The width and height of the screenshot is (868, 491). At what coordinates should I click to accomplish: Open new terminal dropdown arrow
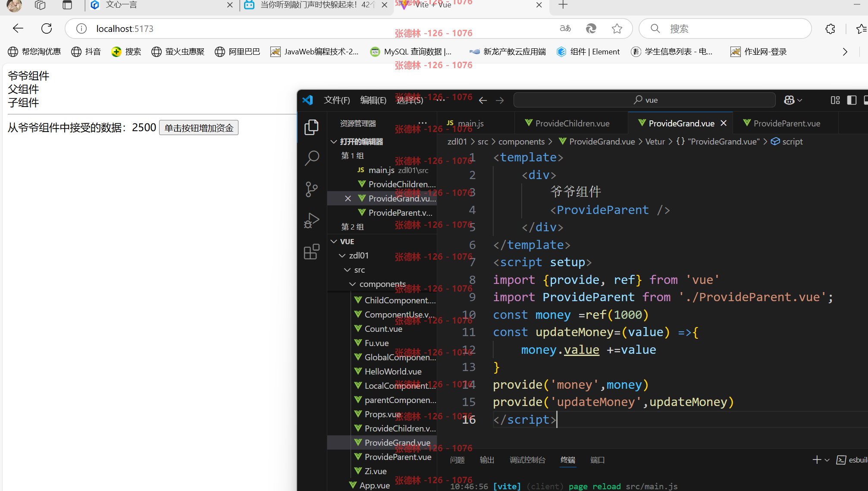coord(827,460)
